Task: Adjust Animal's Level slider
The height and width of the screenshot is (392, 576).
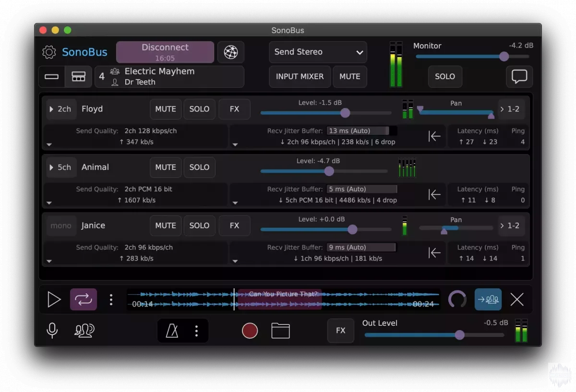Action: 324,171
